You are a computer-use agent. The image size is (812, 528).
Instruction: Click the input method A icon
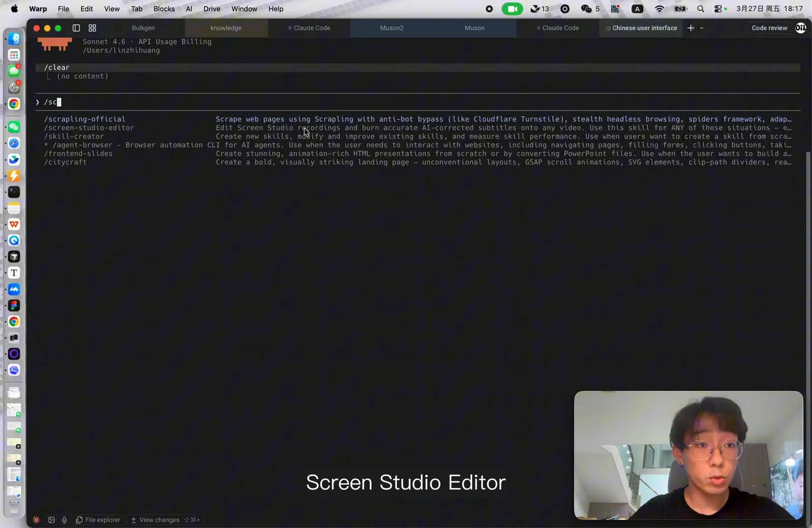point(637,9)
